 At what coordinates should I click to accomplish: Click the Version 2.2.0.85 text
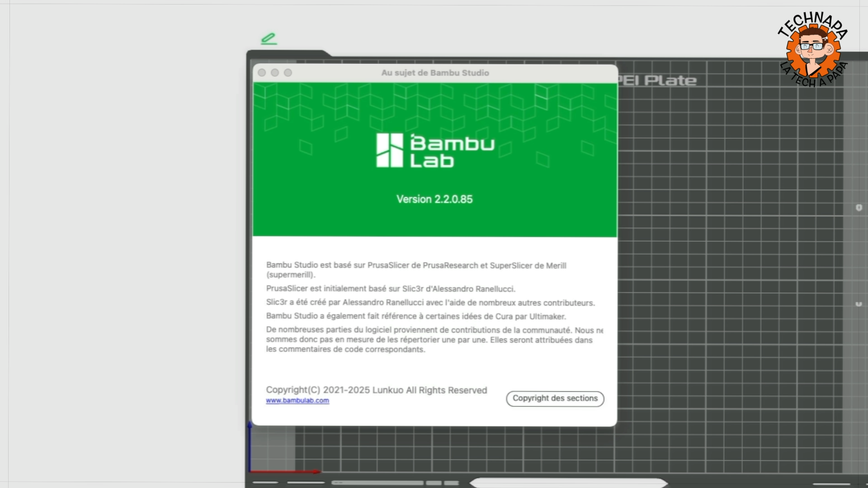(434, 199)
